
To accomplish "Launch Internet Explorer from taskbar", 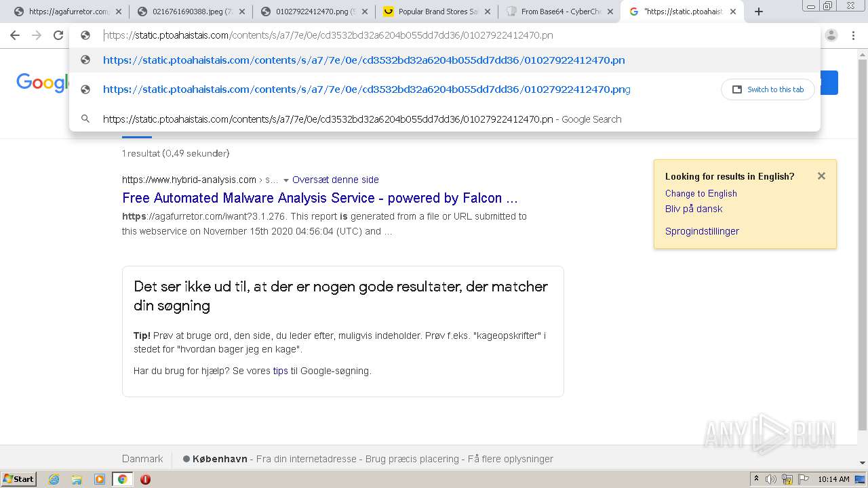I will click(54, 479).
